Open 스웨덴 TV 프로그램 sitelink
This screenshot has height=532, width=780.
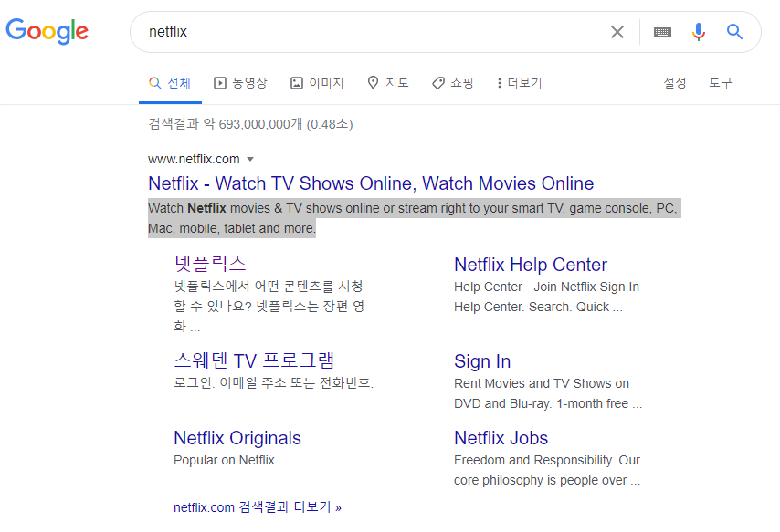pyautogui.click(x=254, y=360)
